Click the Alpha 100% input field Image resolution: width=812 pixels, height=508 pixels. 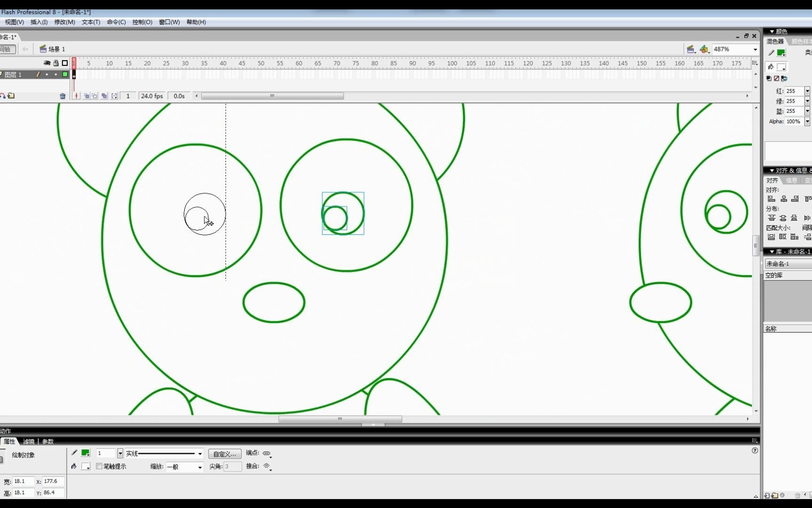794,121
